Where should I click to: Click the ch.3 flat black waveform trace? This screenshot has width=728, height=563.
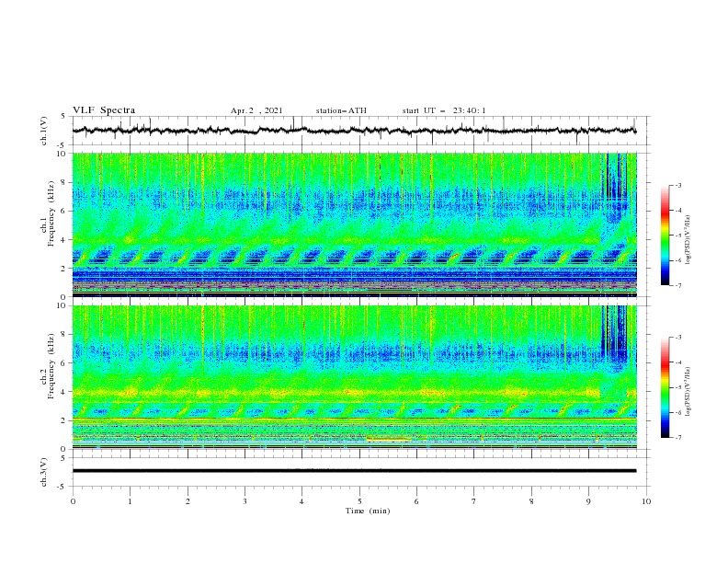(x=354, y=471)
